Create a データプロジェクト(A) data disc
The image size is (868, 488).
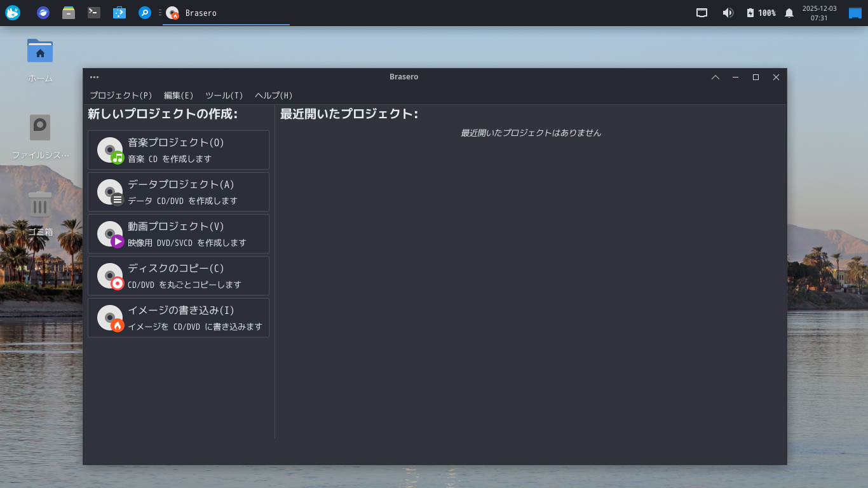[179, 192]
